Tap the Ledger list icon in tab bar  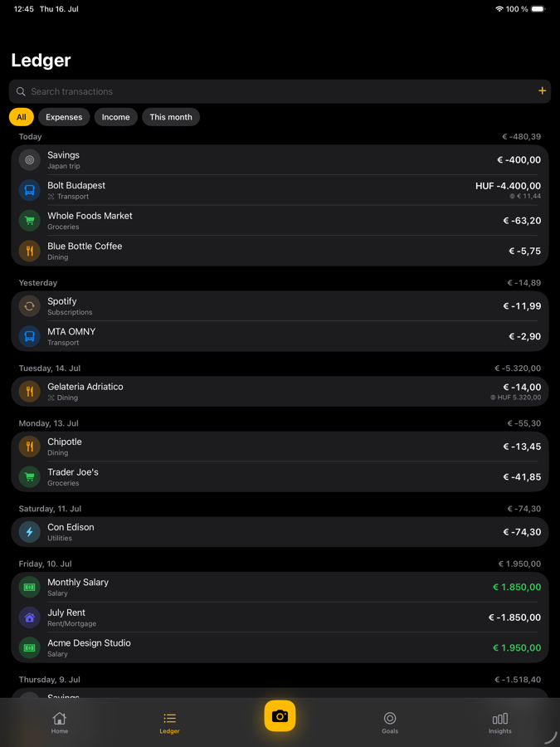(x=169, y=718)
